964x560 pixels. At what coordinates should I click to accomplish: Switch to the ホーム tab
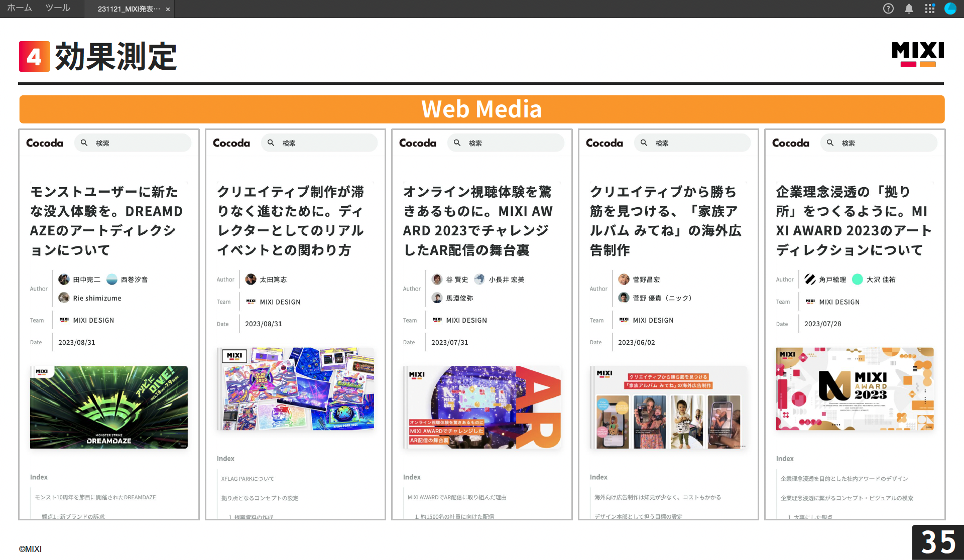click(x=19, y=8)
